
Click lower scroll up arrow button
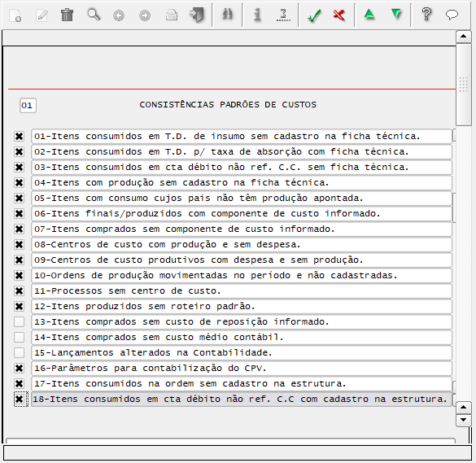click(x=463, y=408)
